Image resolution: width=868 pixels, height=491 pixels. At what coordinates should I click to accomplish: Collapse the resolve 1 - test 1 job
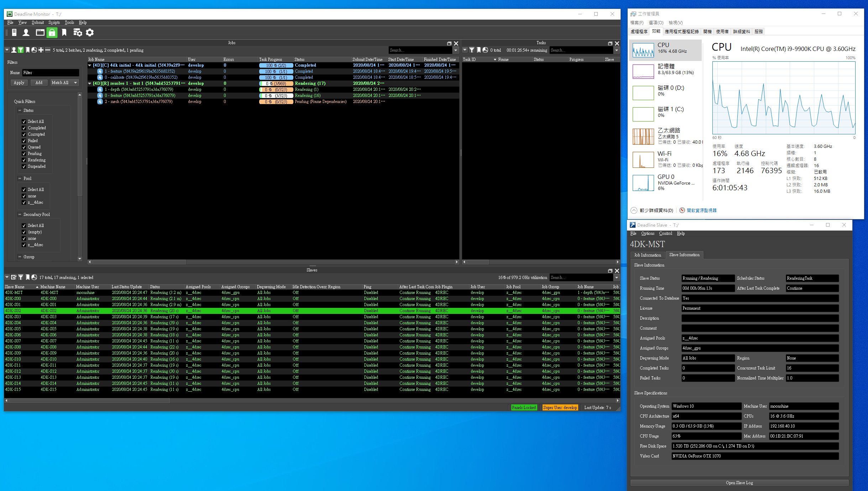(x=90, y=83)
